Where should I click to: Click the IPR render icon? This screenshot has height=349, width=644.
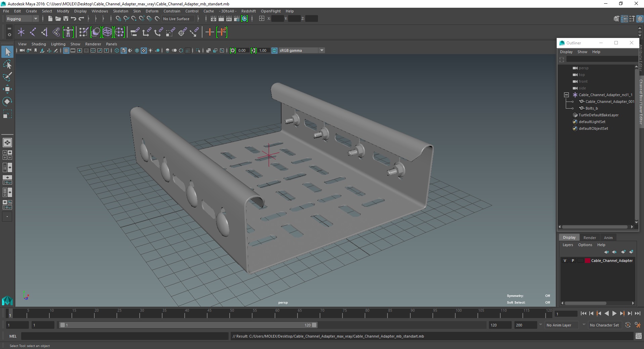(229, 19)
